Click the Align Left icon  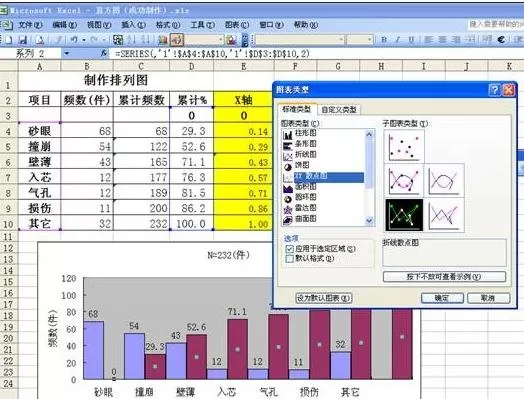point(428,40)
